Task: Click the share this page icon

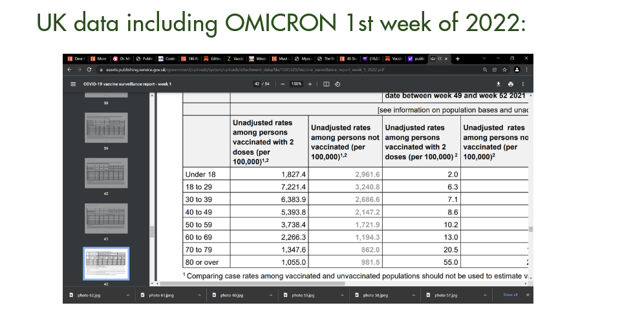Action: [x=495, y=69]
